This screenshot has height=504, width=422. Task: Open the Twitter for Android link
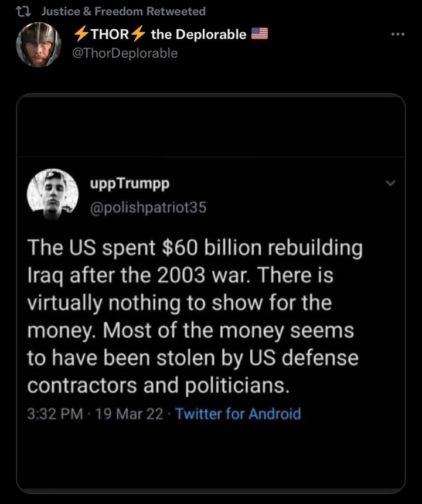point(238,414)
